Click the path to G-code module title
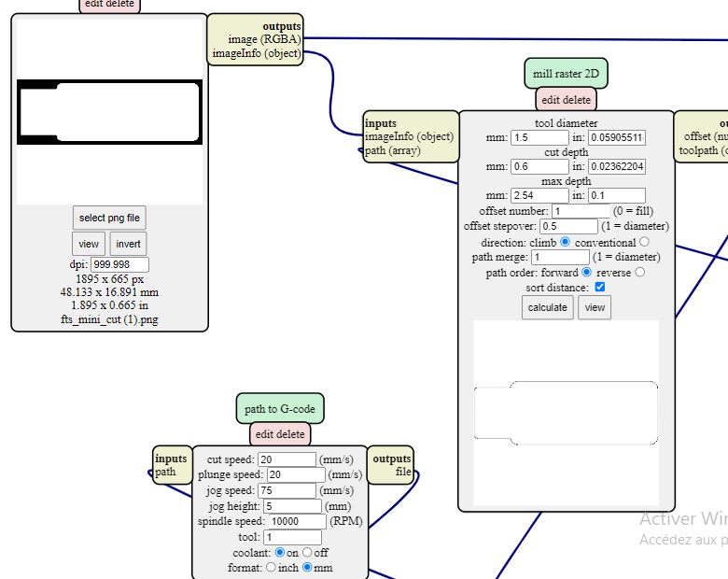Screen dimensions: 728x579 pyautogui.click(x=280, y=408)
